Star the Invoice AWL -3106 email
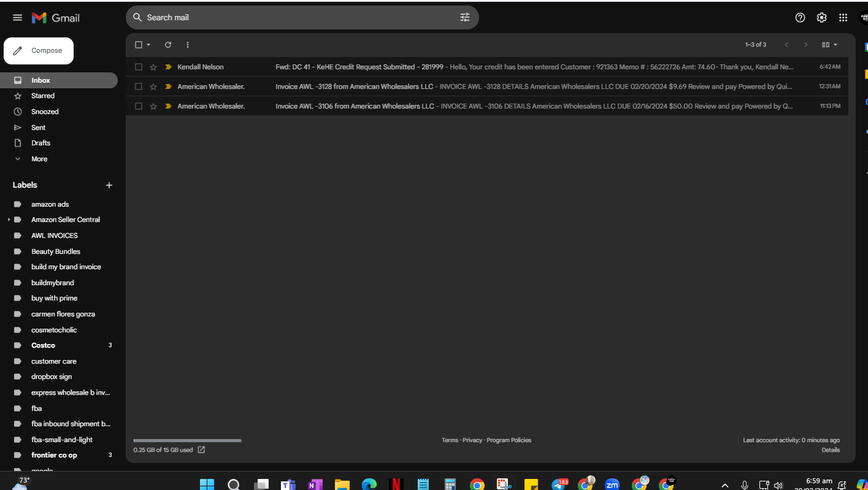This screenshot has height=490, width=868. tap(153, 106)
